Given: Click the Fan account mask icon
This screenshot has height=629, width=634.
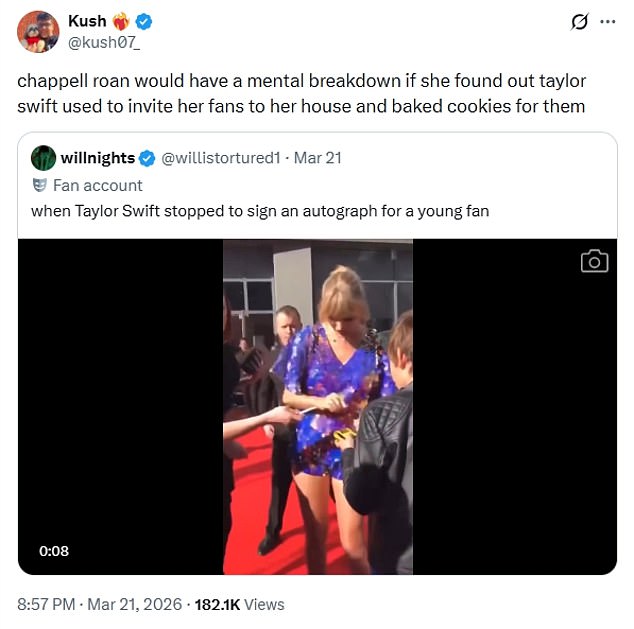Looking at the screenshot, I should coord(40,185).
